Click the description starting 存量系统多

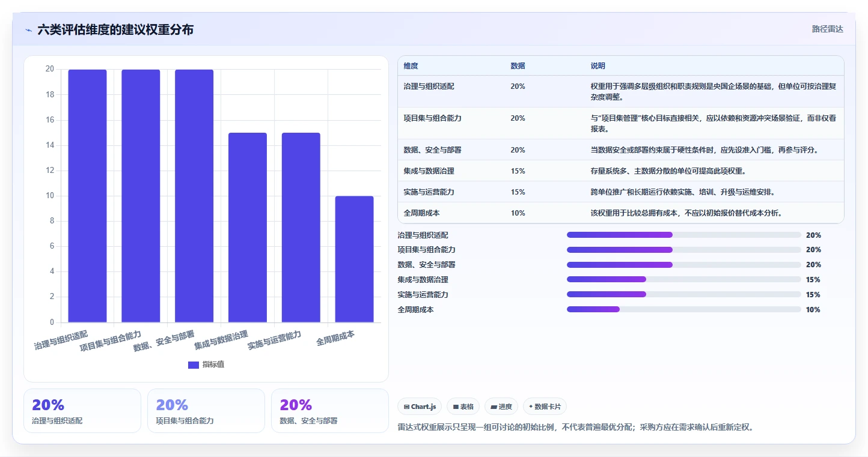click(668, 171)
